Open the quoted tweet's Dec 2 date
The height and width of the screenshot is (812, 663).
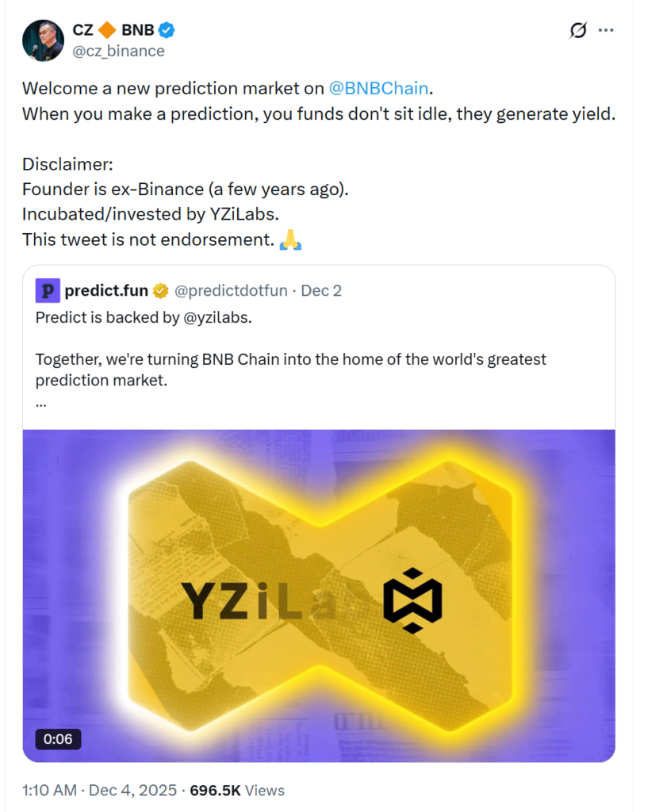(321, 291)
